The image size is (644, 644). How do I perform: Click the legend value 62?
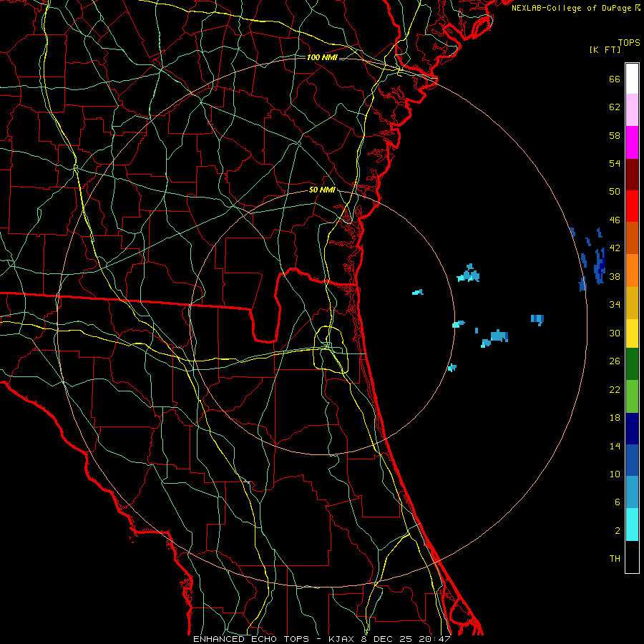[x=615, y=107]
